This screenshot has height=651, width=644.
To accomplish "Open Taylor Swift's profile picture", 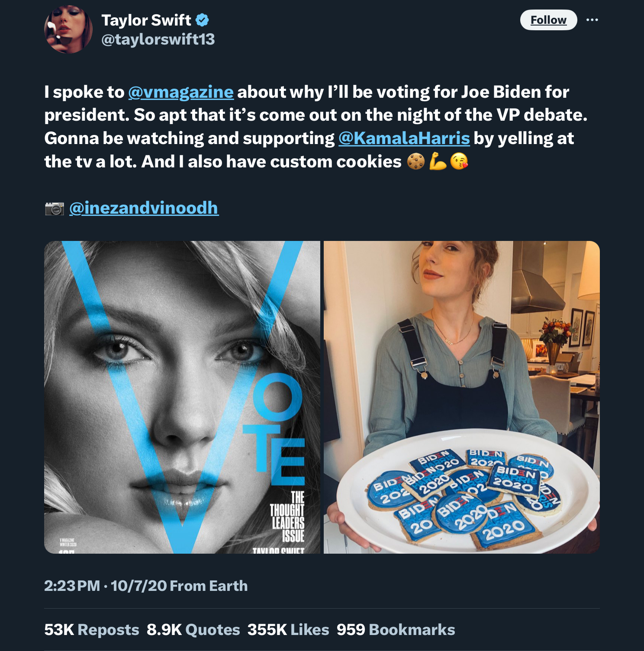I will 68,29.
